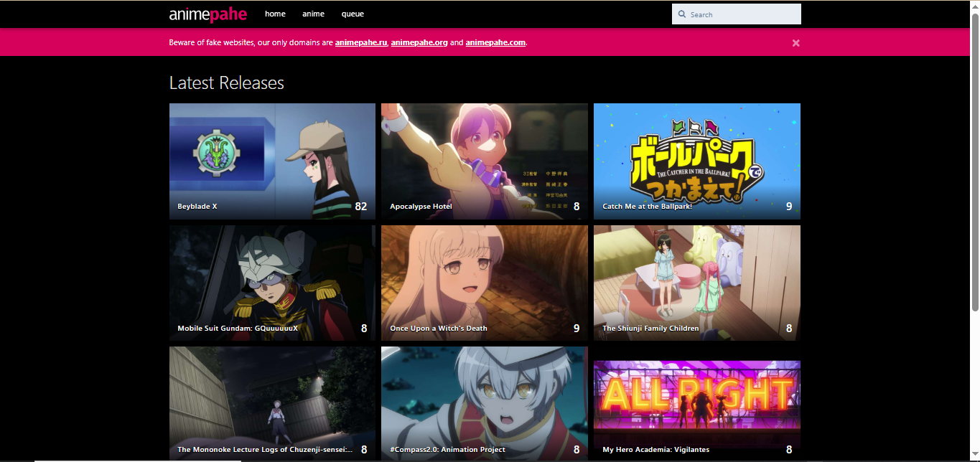
Task: Open the anime menu item
Action: click(x=313, y=14)
